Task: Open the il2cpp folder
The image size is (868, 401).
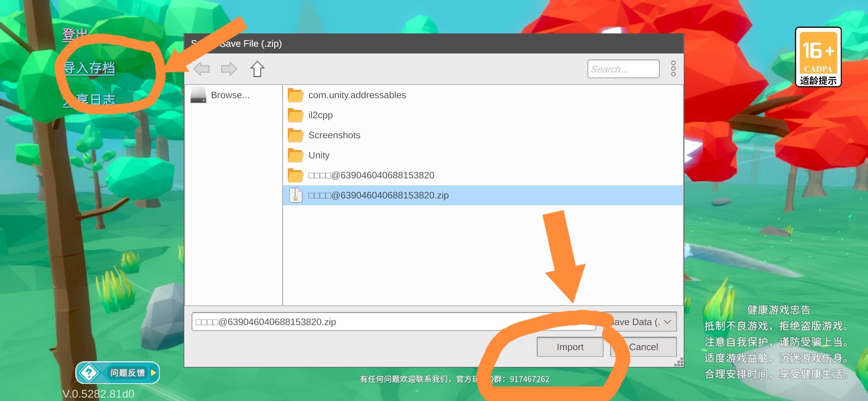Action: (320, 115)
